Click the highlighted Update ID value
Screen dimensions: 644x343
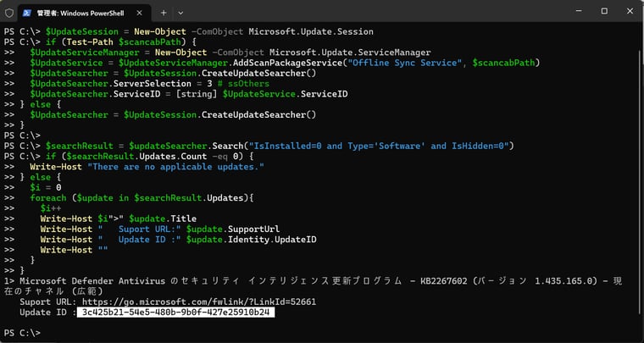tap(175, 313)
